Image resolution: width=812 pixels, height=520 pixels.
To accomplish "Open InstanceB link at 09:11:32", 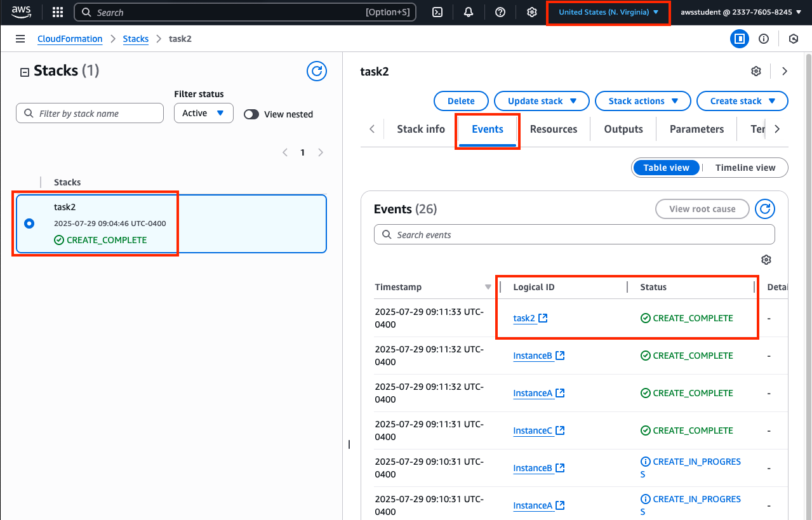I will (533, 356).
